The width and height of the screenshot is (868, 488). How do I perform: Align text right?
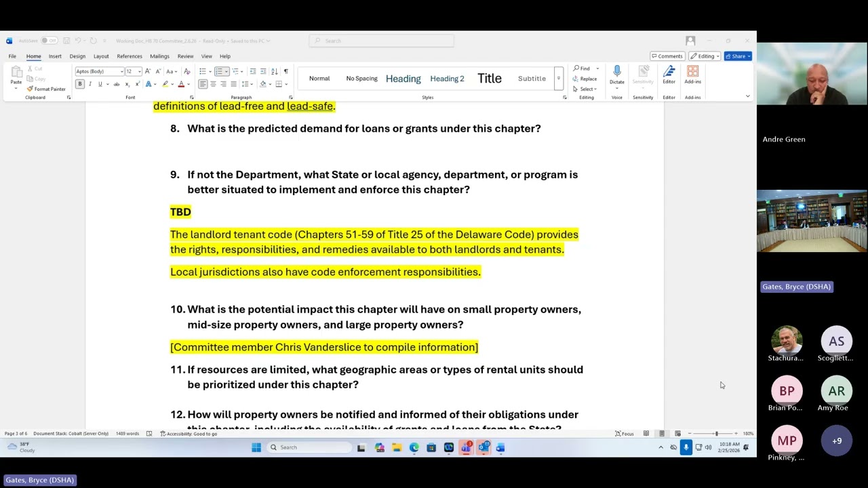click(223, 84)
